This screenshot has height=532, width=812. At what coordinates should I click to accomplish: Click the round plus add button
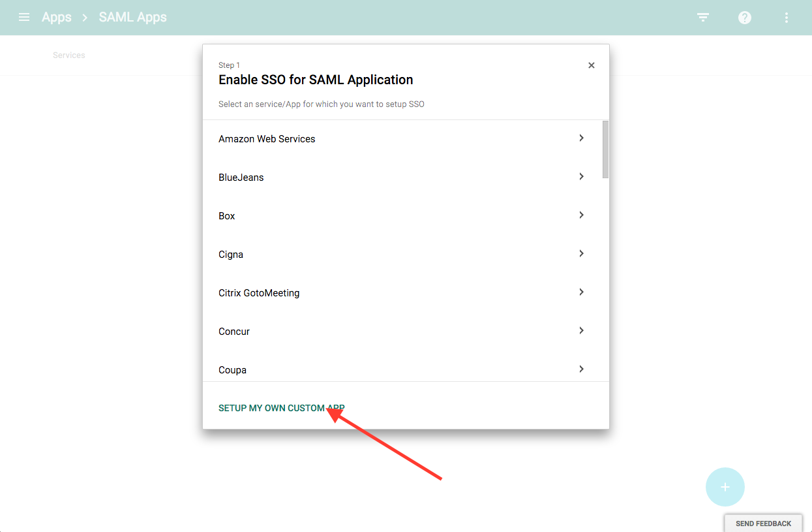725,487
